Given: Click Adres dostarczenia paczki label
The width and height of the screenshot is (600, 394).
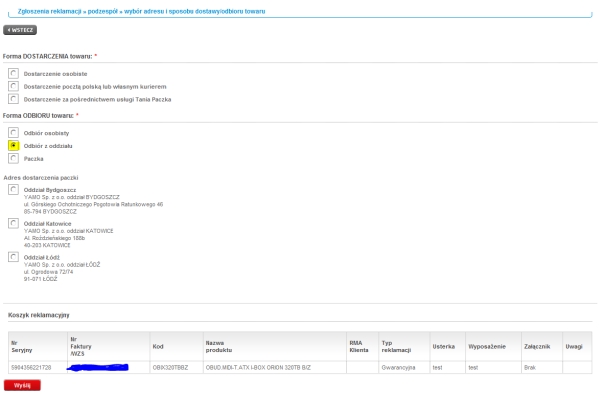Looking at the screenshot, I should point(41,178).
